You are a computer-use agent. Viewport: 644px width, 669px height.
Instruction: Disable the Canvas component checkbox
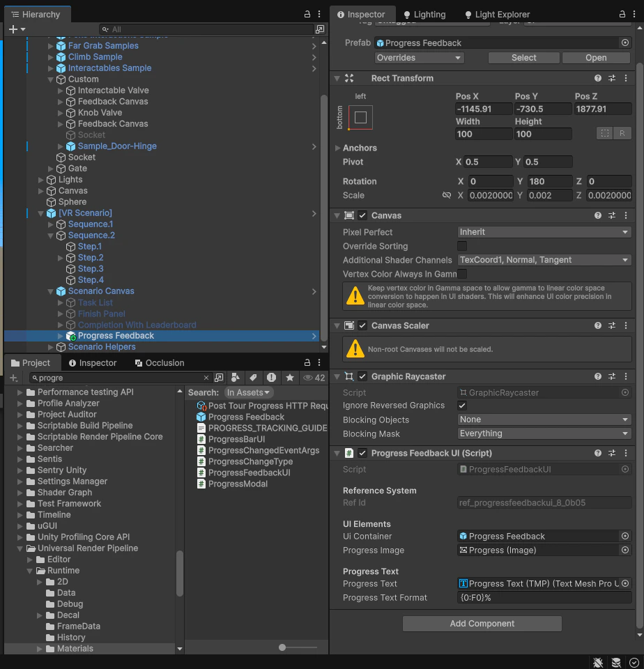coord(362,215)
